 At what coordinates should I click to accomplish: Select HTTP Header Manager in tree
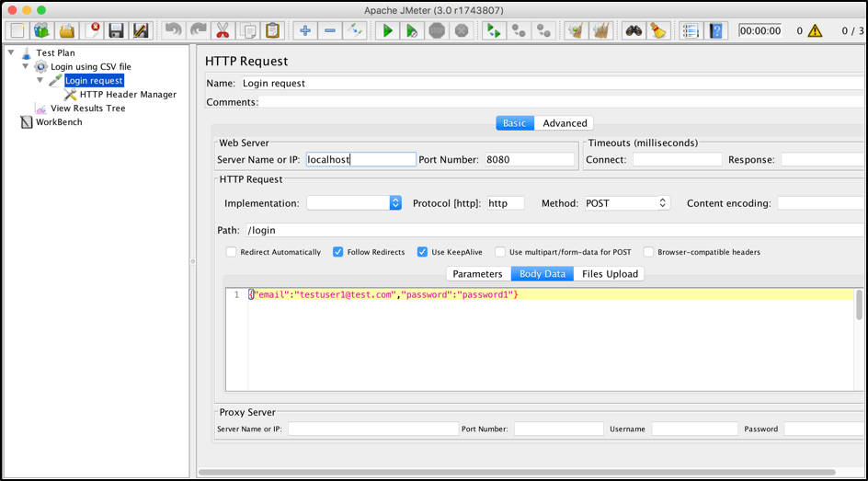(128, 94)
